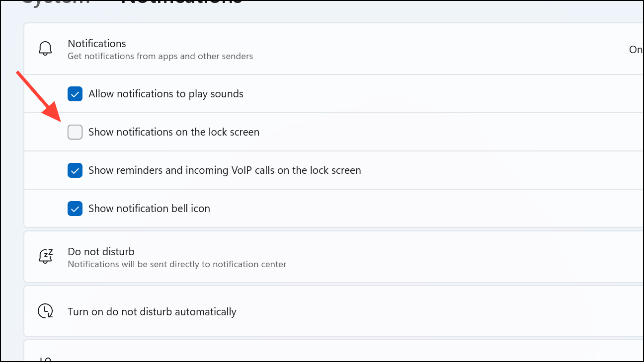Click 'Get notifications from apps and other senders' subtitle
Image resolution: width=644 pixels, height=362 pixels.
click(160, 56)
